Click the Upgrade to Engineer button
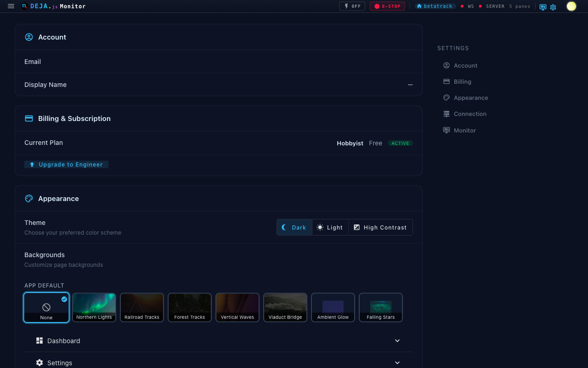Screen dimensions: 588x368 [66, 164]
